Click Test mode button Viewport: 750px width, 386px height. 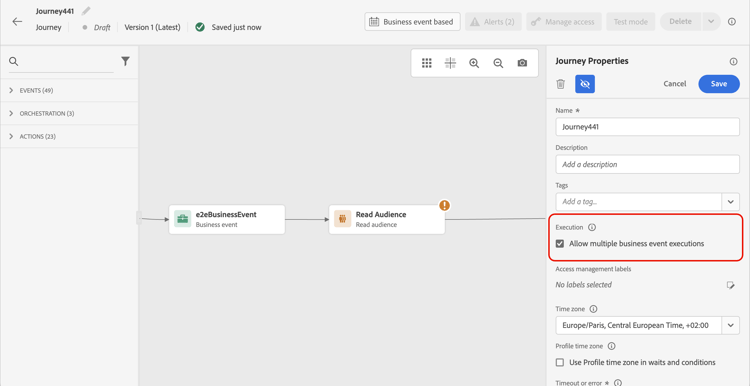coord(631,22)
